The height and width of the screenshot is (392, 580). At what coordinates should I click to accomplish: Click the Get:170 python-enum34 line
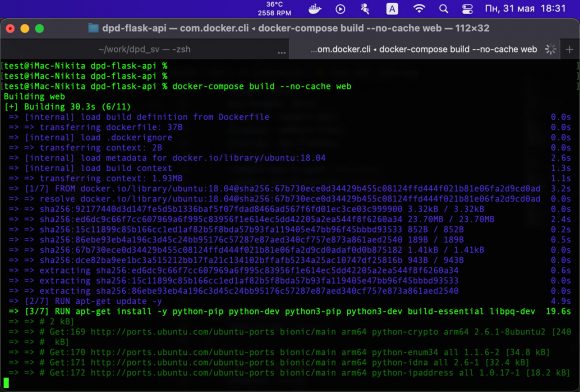pos(279,352)
